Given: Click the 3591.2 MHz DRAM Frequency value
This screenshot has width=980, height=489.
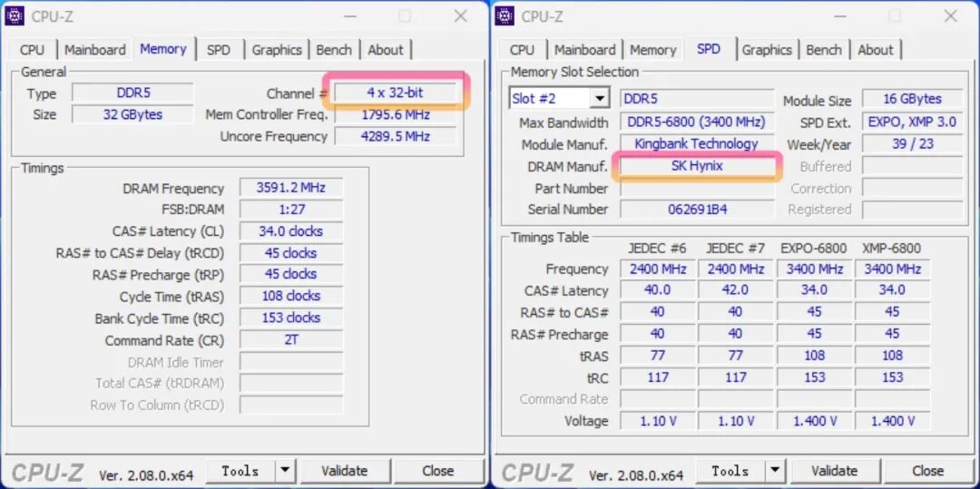Looking at the screenshot, I should [x=290, y=188].
